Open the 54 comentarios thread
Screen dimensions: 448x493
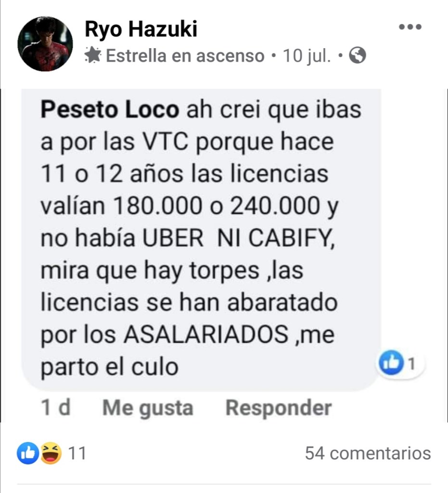pyautogui.click(x=368, y=453)
